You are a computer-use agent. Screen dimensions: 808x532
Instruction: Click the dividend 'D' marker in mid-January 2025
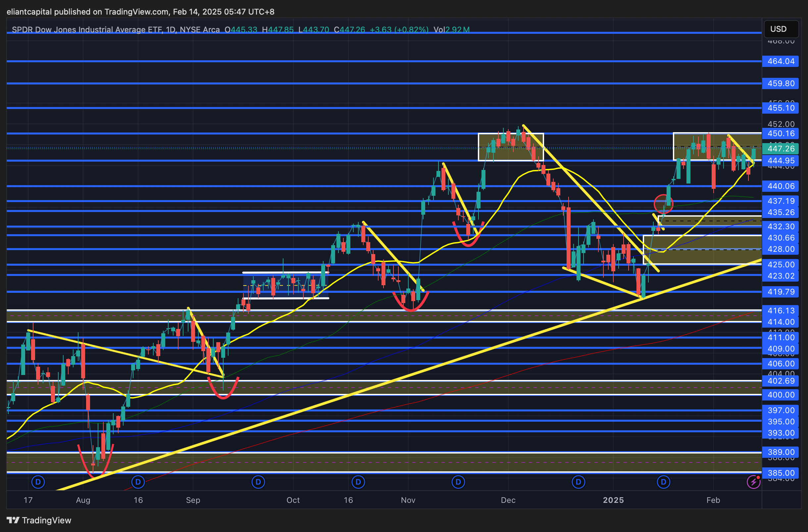(663, 482)
